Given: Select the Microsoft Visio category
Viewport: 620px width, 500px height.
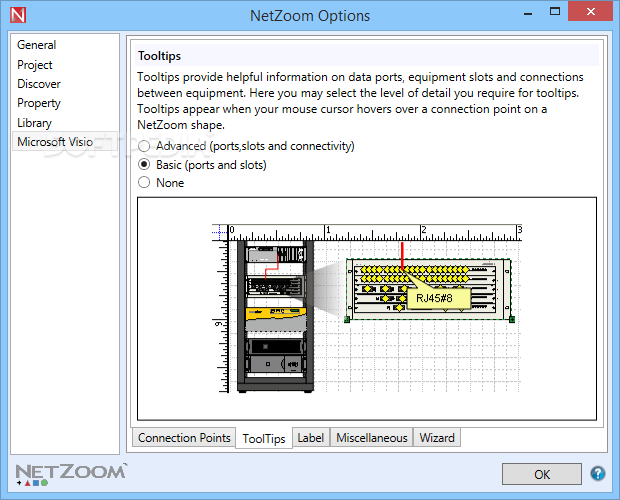Looking at the screenshot, I should coord(65,141).
